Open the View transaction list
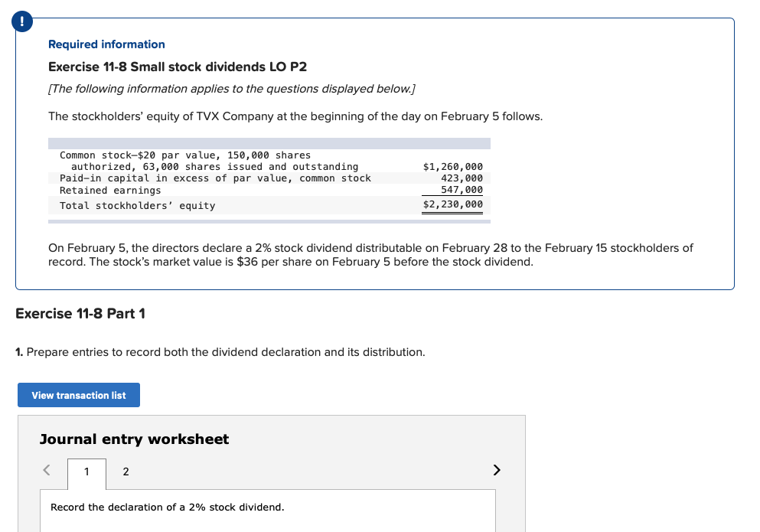 point(78,395)
